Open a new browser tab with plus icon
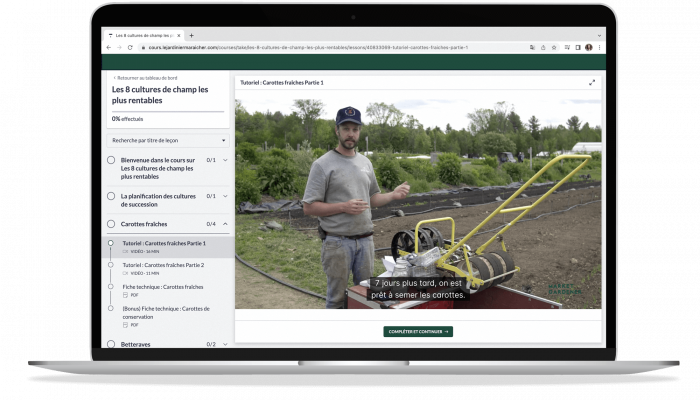Image resolution: width=700 pixels, height=400 pixels. 191,35
